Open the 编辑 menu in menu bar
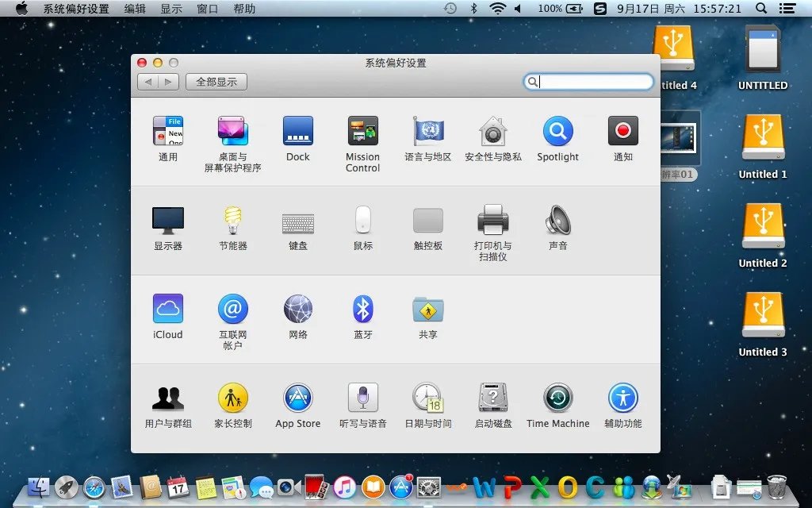The width and height of the screenshot is (812, 508). pos(135,9)
